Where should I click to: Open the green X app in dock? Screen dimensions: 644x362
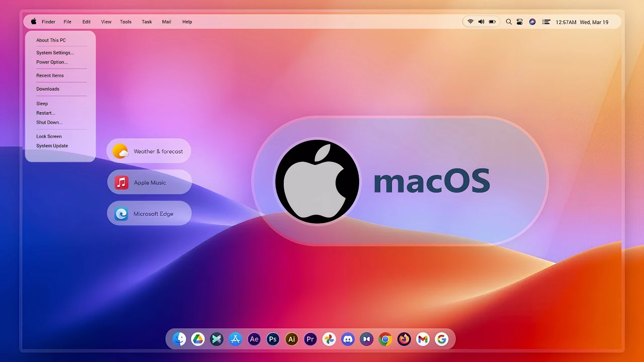217,339
